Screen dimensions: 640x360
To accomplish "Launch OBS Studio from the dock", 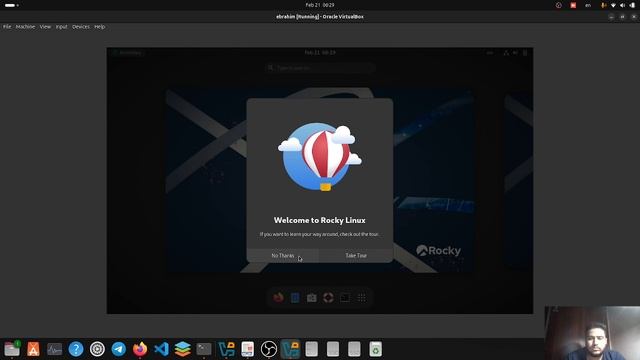I will tap(269, 349).
